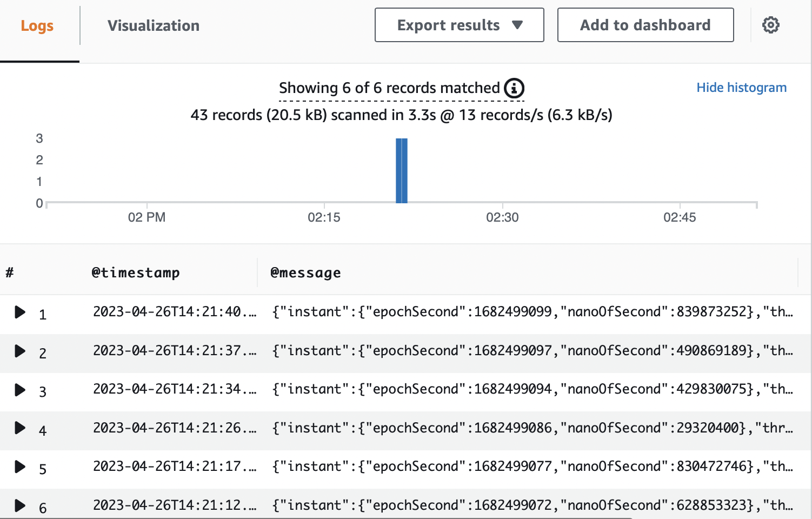Click the 02 PM histogram axis label
The width and height of the screenshot is (812, 519).
pyautogui.click(x=147, y=217)
